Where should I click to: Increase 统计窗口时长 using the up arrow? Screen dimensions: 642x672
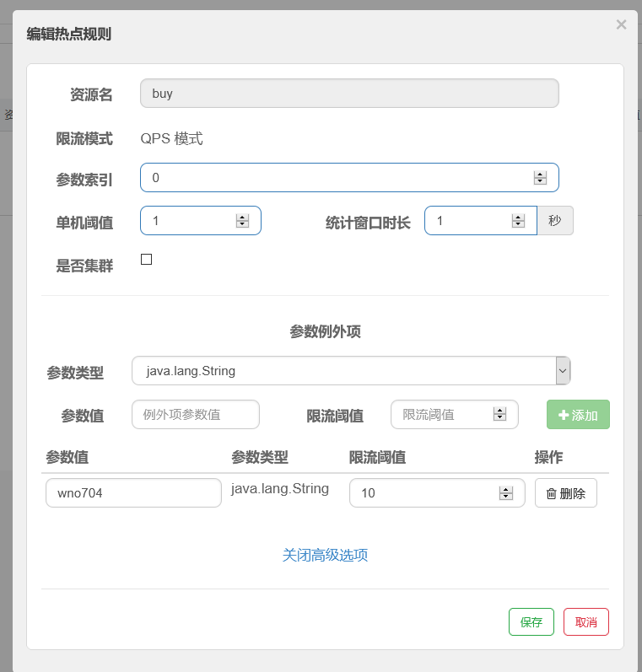[518, 217]
